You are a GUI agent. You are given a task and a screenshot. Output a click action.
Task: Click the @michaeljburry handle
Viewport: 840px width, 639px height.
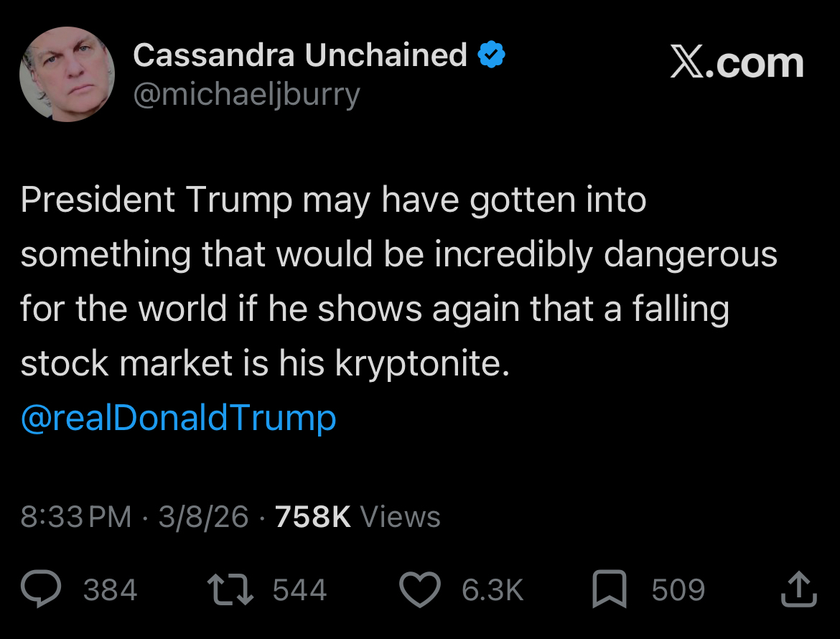click(x=246, y=95)
